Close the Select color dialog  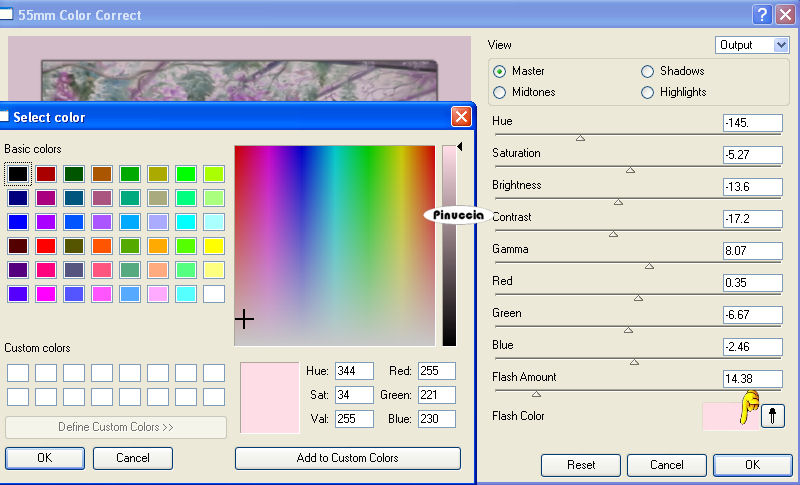click(x=461, y=117)
